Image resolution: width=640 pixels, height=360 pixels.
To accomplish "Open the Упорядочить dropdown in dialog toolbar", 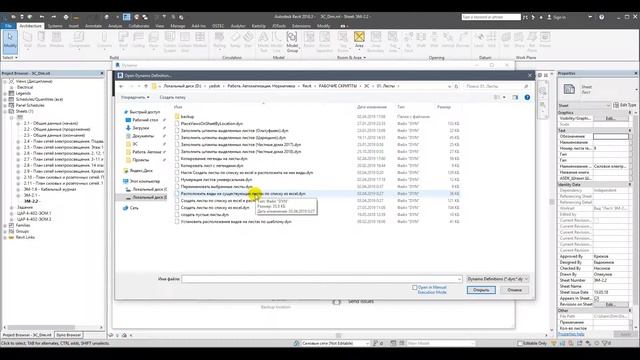I will tap(135, 97).
